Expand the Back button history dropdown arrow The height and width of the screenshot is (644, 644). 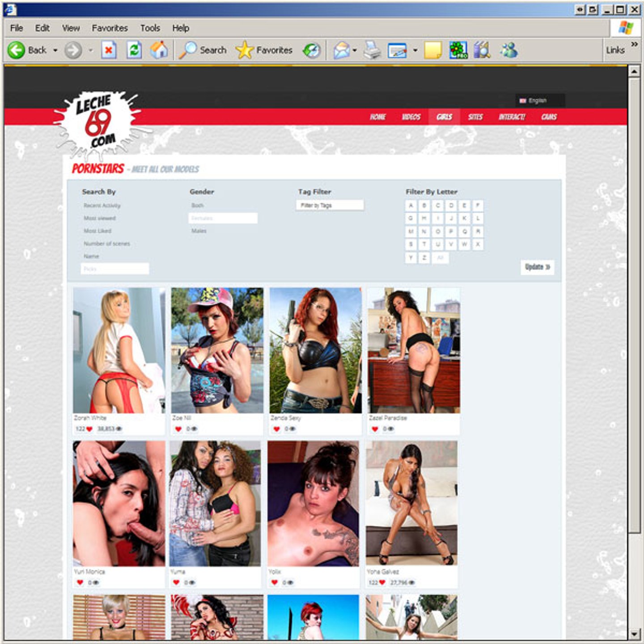point(55,50)
